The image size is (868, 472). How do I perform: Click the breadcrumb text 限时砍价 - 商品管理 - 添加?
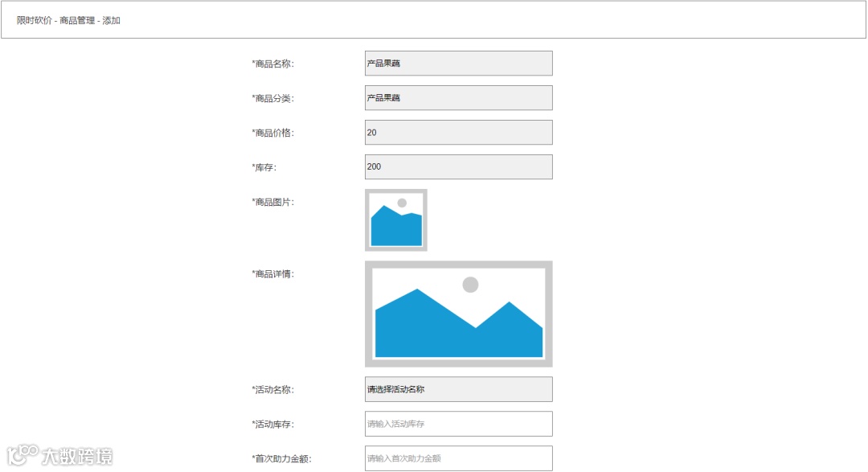click(68, 20)
